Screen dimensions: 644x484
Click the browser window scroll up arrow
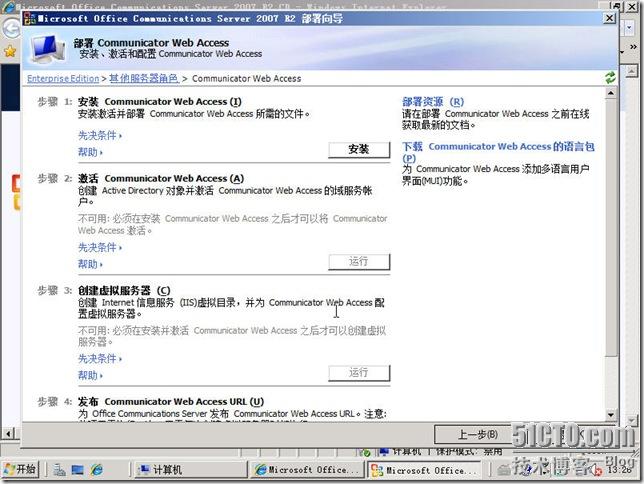click(631, 72)
